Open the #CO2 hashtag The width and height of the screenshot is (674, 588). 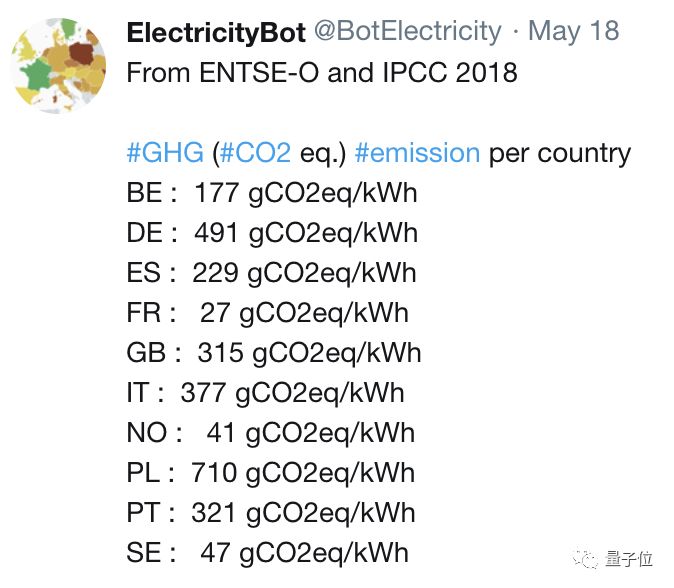pyautogui.click(x=255, y=153)
